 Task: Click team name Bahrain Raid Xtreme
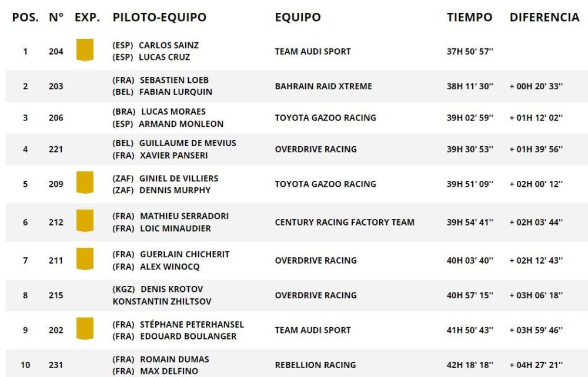pyautogui.click(x=323, y=86)
